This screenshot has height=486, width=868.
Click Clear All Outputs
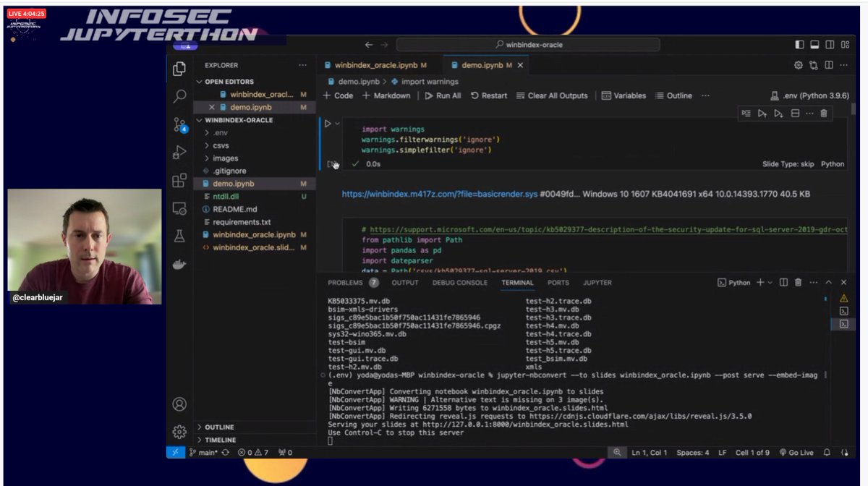(x=551, y=95)
